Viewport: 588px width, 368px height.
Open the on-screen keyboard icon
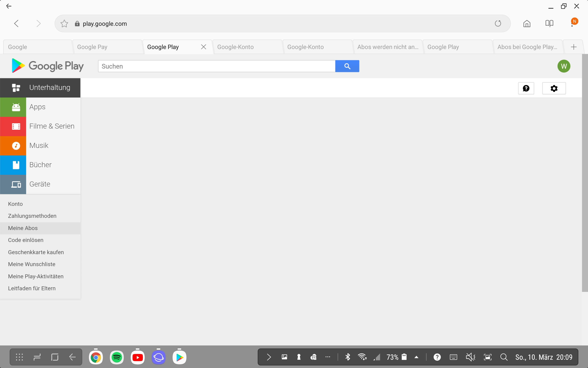click(x=453, y=357)
